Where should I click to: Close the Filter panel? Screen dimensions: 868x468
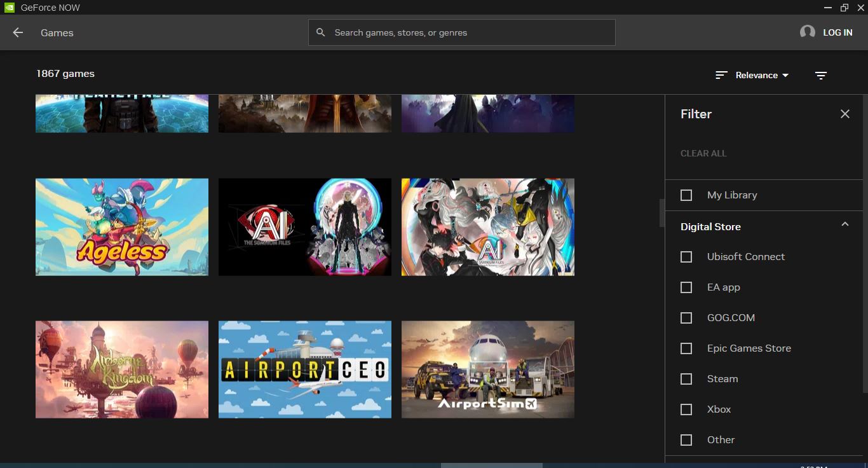click(x=844, y=114)
